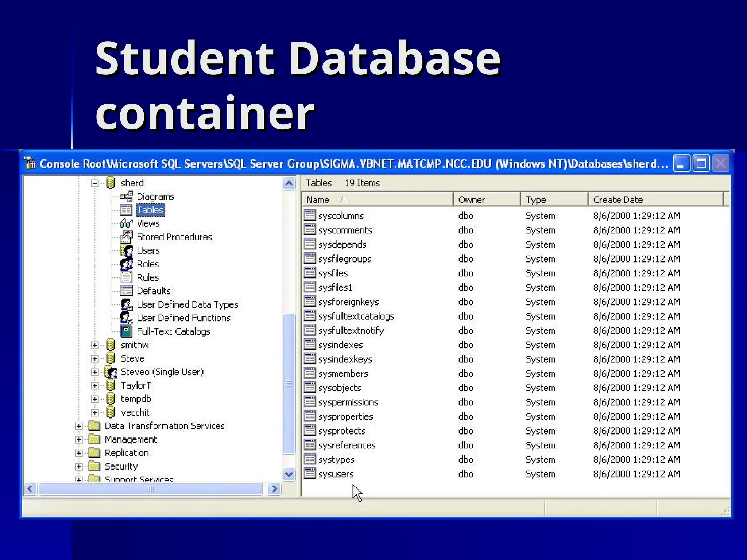Open the Roles node icon
The width and height of the screenshot is (747, 560).
tap(126, 264)
